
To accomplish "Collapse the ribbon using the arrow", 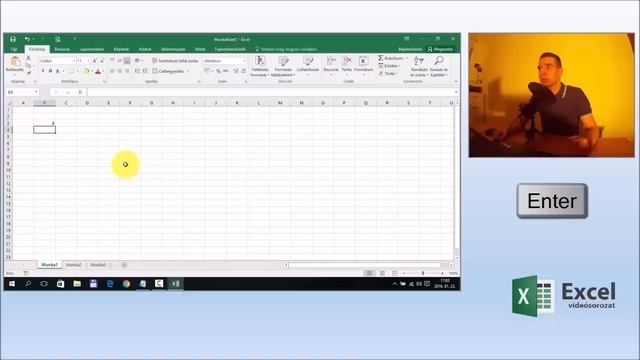I will (x=456, y=82).
